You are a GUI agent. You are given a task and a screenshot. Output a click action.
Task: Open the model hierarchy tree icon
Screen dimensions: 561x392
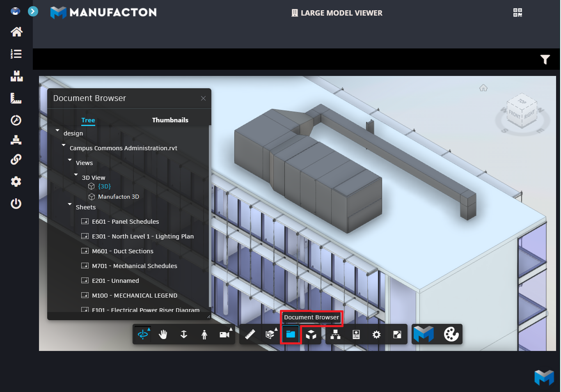point(335,334)
